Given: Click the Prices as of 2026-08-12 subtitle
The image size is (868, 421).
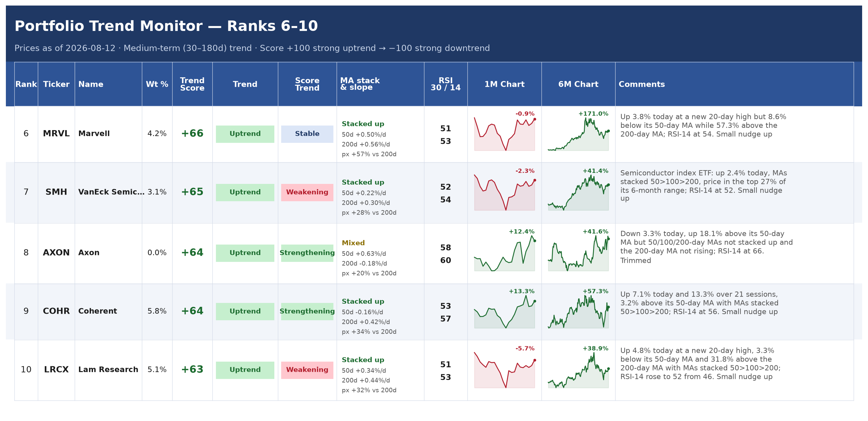Looking at the screenshot, I should (x=252, y=48).
